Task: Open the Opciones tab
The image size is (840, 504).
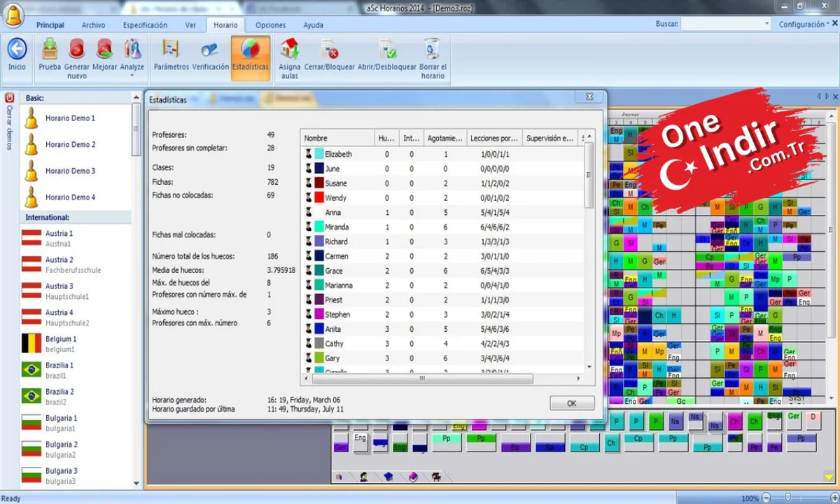Action: click(x=270, y=24)
